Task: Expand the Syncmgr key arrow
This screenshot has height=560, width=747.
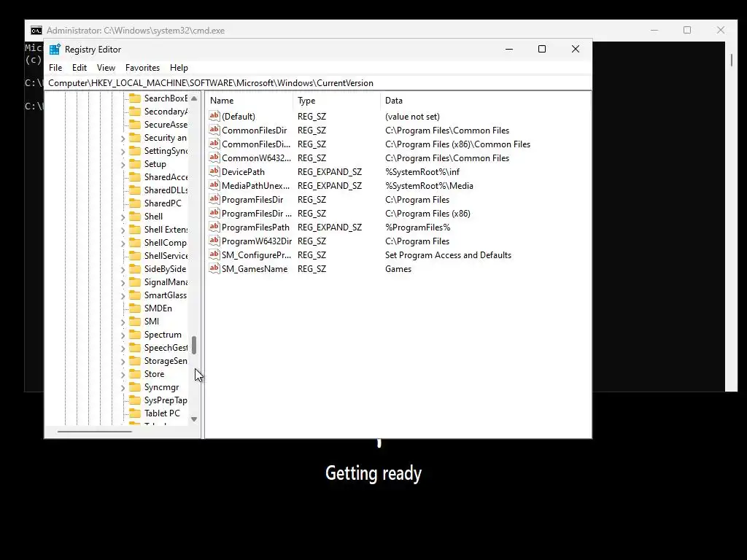Action: click(x=123, y=388)
